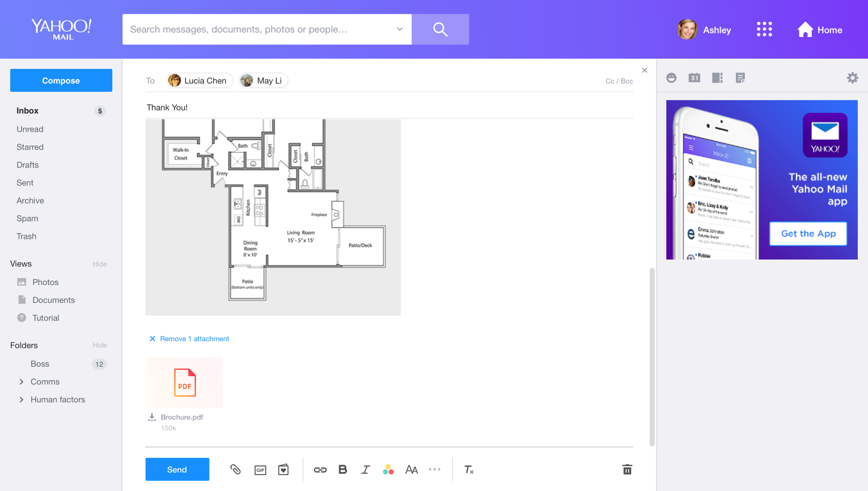The image size is (868, 491).
Task: Go to the Sent folder
Action: pos(25,183)
